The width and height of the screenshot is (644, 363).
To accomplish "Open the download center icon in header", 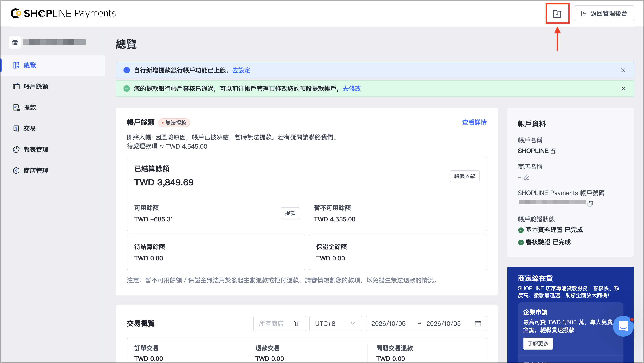I will pos(557,14).
